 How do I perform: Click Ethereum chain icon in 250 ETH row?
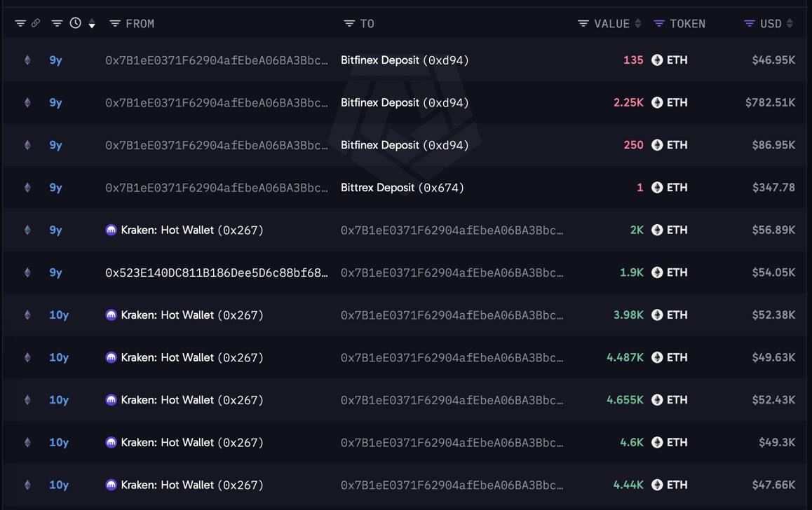click(x=27, y=145)
